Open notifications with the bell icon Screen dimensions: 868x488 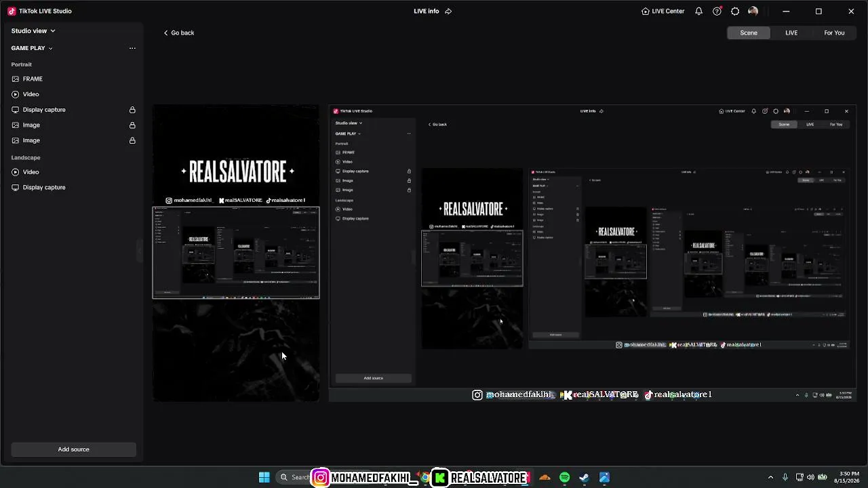(x=698, y=11)
